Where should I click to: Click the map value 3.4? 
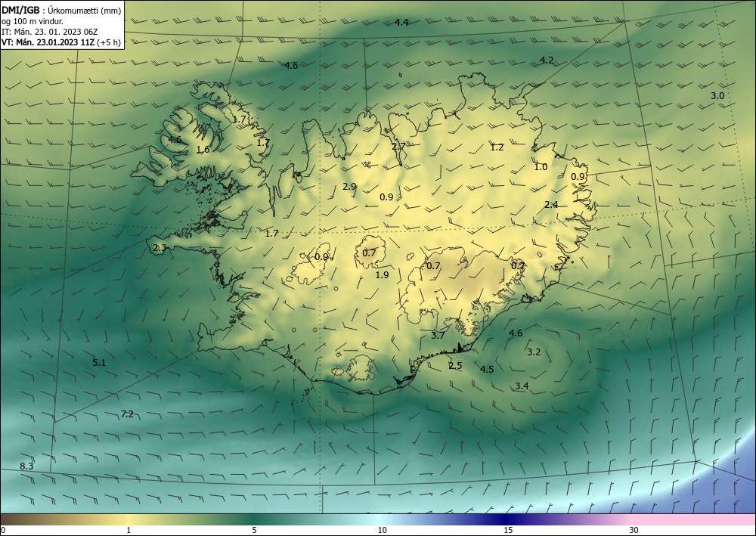coord(522,386)
